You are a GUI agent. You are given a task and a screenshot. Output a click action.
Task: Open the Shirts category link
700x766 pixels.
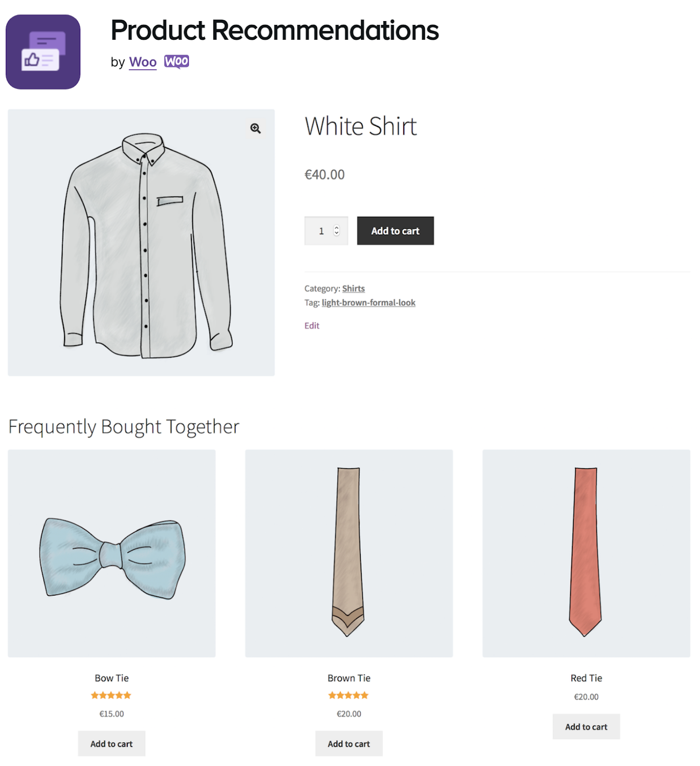pyautogui.click(x=353, y=288)
